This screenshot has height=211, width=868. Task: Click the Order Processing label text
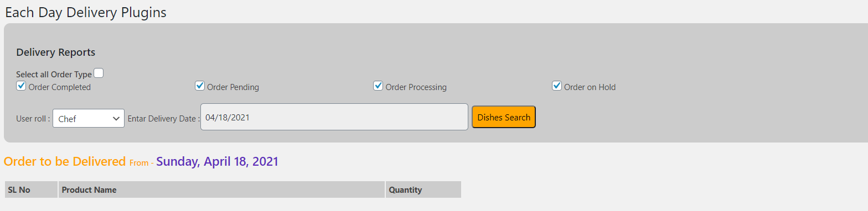[416, 87]
